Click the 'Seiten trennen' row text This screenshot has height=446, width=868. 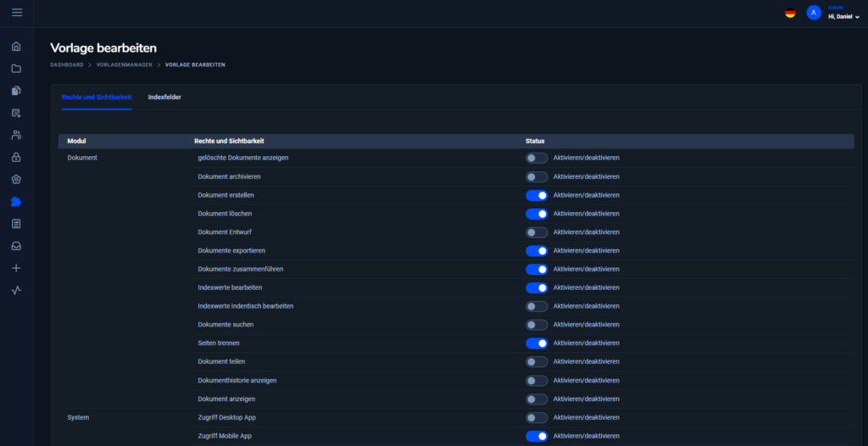(219, 343)
